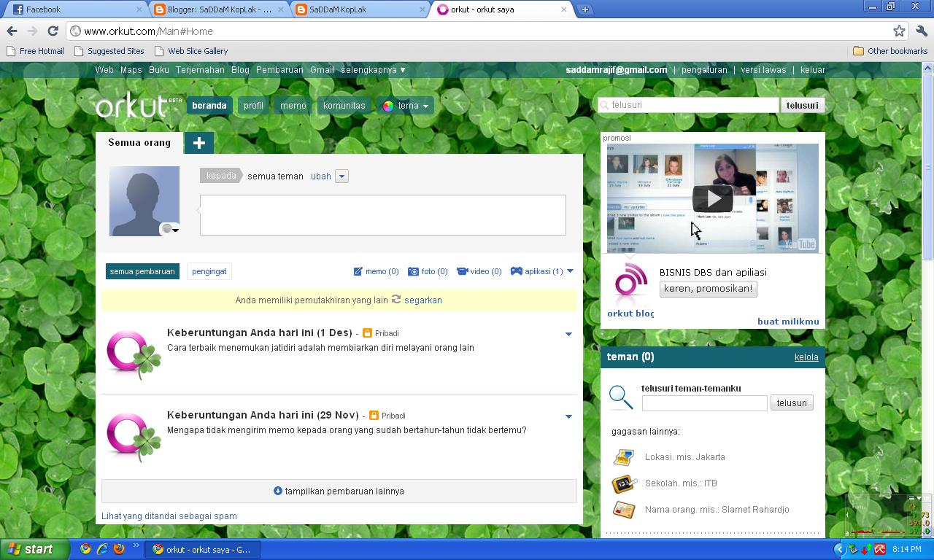This screenshot has height=560, width=934.
Task: Click the video (0) filter
Action: (479, 271)
